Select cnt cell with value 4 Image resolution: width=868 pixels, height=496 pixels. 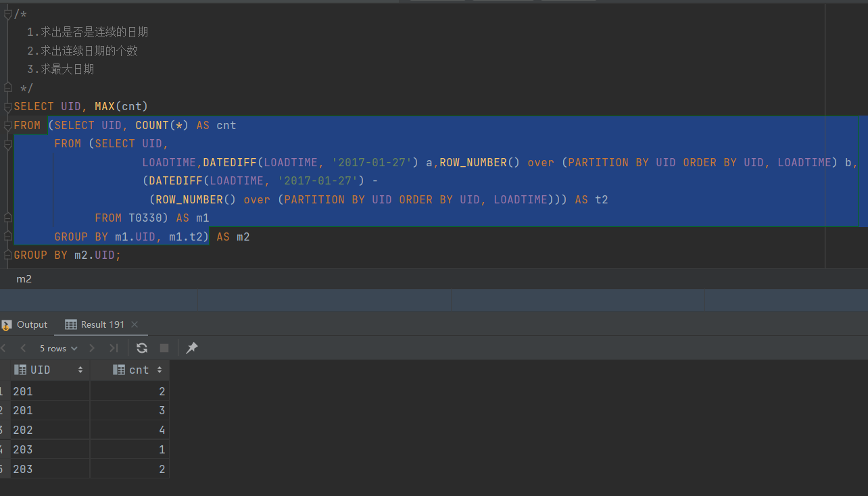coord(129,430)
